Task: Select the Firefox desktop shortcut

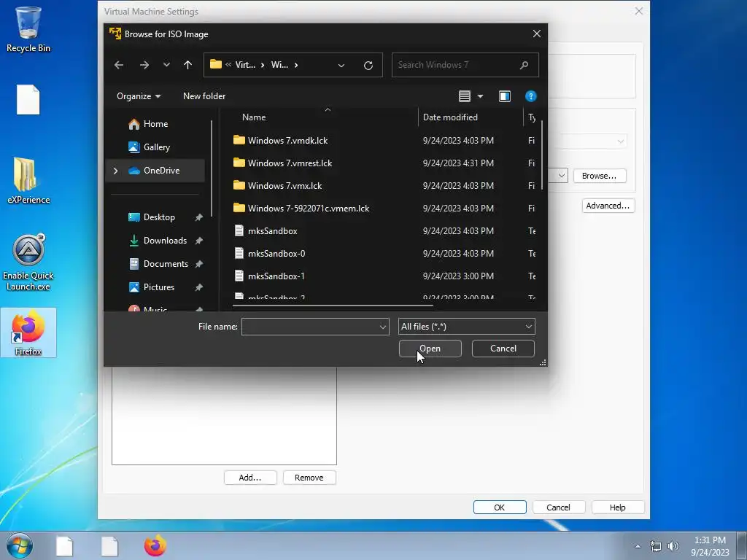Action: tap(28, 332)
